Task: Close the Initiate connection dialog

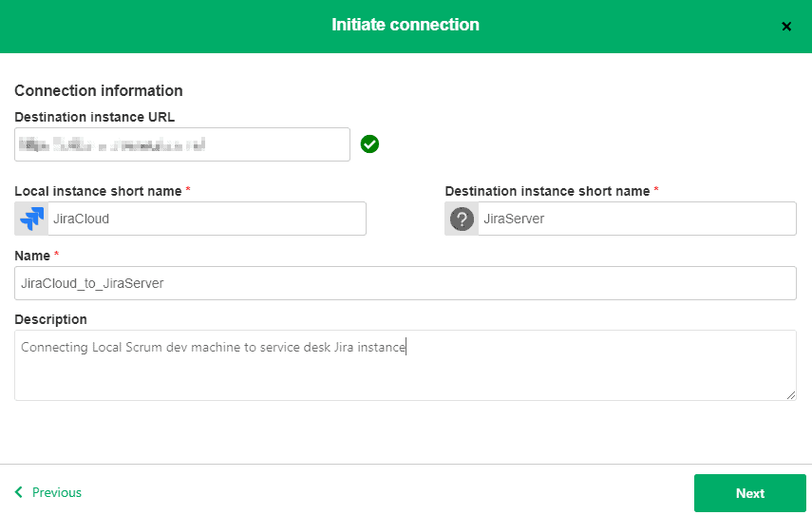Action: (x=786, y=27)
